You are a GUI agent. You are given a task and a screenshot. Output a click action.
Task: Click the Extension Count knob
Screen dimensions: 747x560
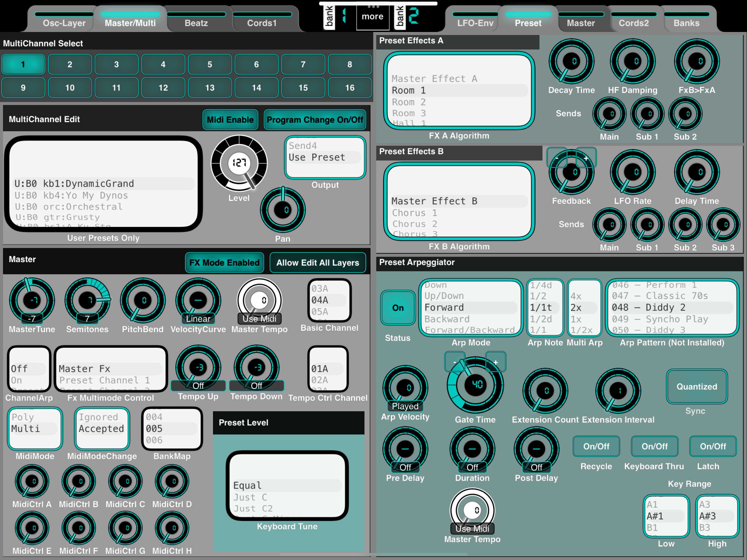point(545,391)
